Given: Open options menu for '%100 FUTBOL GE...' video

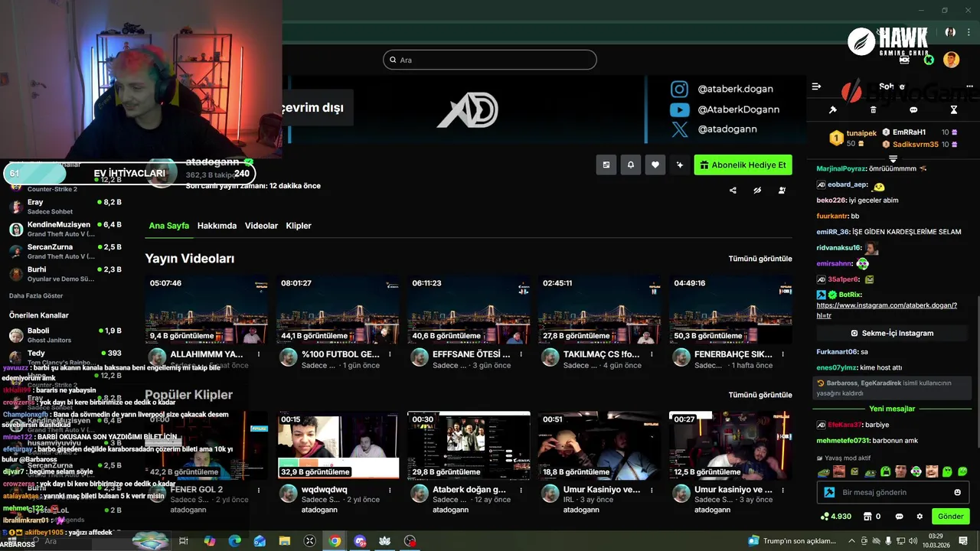Looking at the screenshot, I should (x=390, y=354).
